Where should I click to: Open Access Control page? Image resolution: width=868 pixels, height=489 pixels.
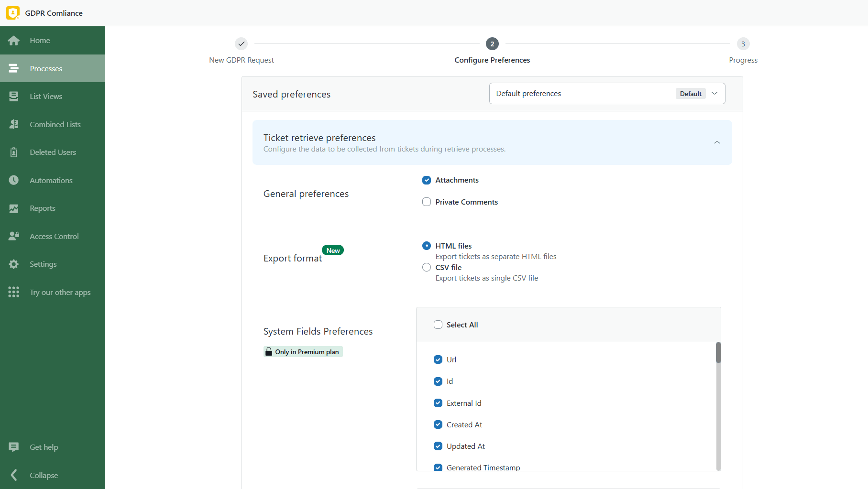[x=53, y=236]
